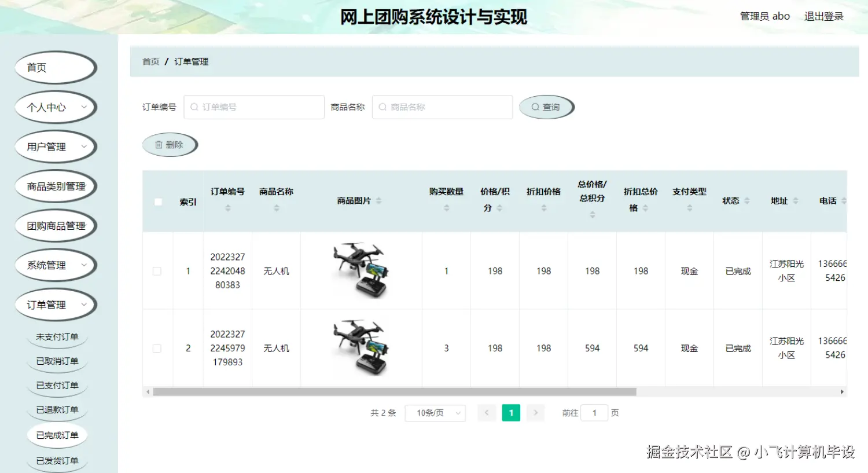Click order number 20223272245979179893

227,349
